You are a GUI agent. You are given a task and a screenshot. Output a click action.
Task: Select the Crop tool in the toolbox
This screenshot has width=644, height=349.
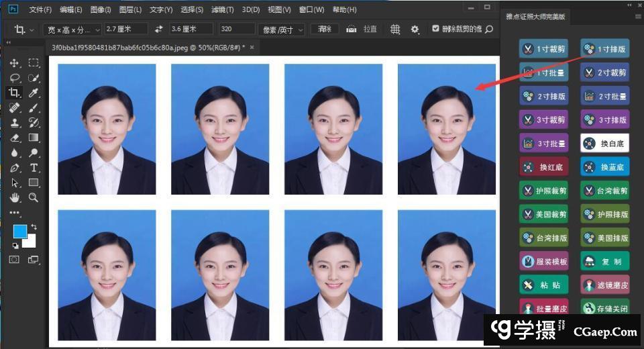(x=14, y=93)
